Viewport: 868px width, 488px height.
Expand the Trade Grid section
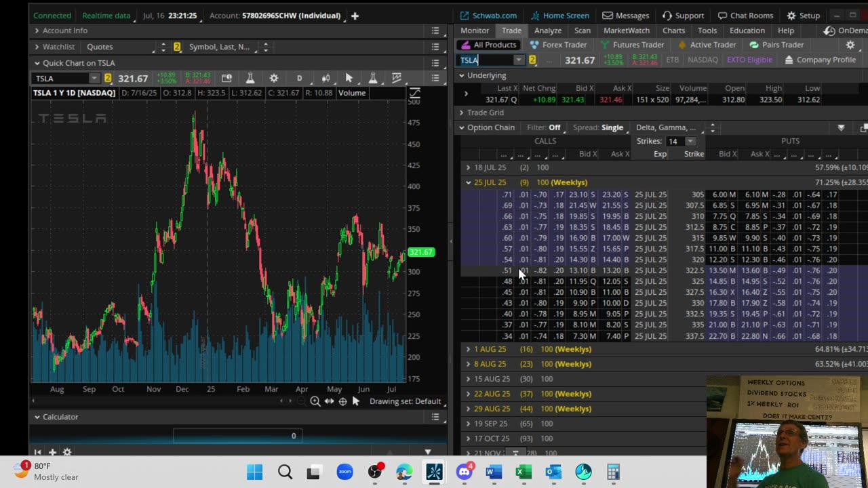click(x=461, y=113)
